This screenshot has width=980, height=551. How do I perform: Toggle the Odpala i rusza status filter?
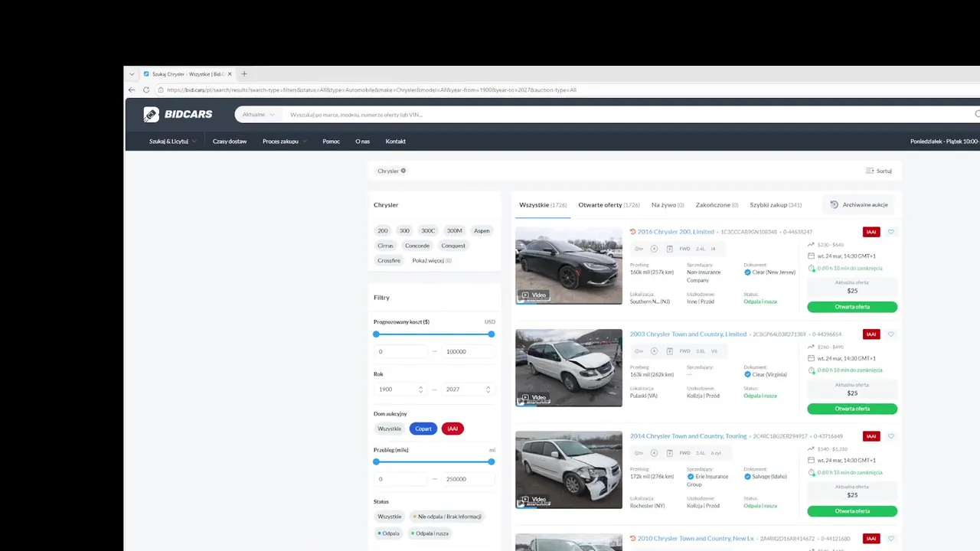430,533
